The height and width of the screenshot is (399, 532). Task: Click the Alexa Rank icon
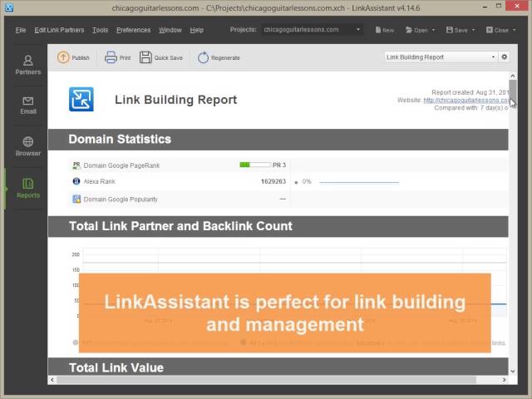point(76,181)
